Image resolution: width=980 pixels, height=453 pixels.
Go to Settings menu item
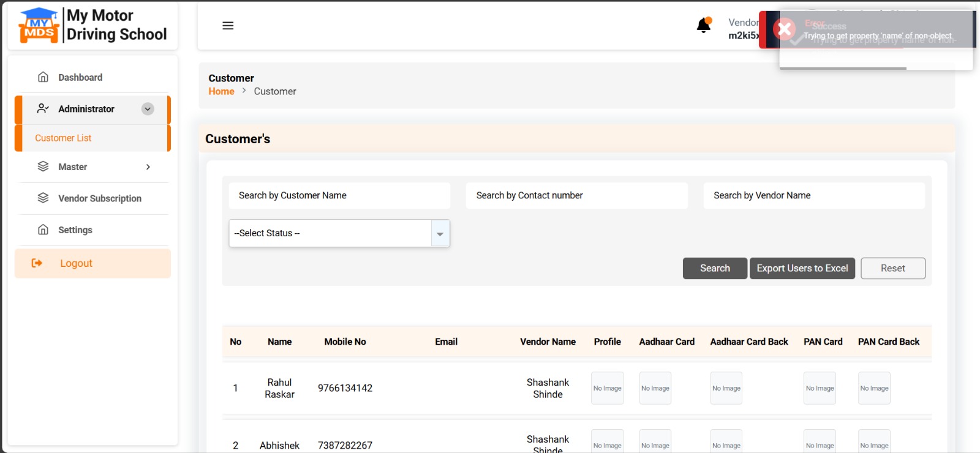[75, 230]
